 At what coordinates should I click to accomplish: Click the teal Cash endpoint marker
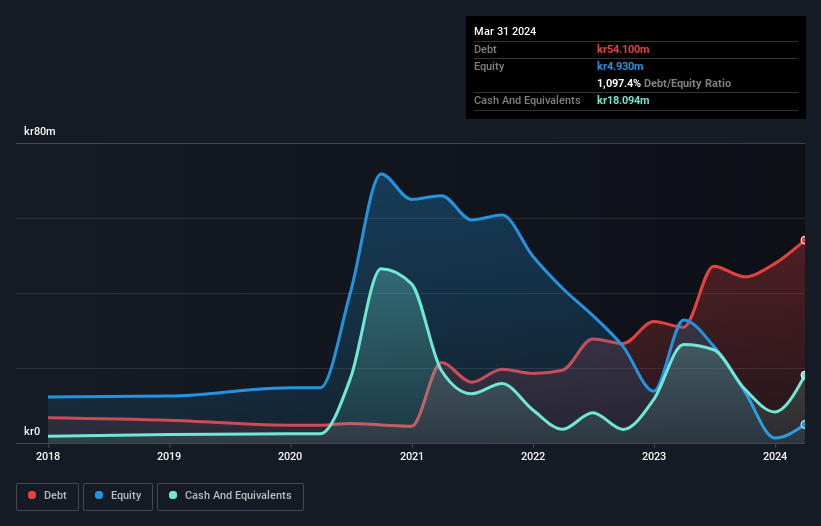click(x=804, y=375)
